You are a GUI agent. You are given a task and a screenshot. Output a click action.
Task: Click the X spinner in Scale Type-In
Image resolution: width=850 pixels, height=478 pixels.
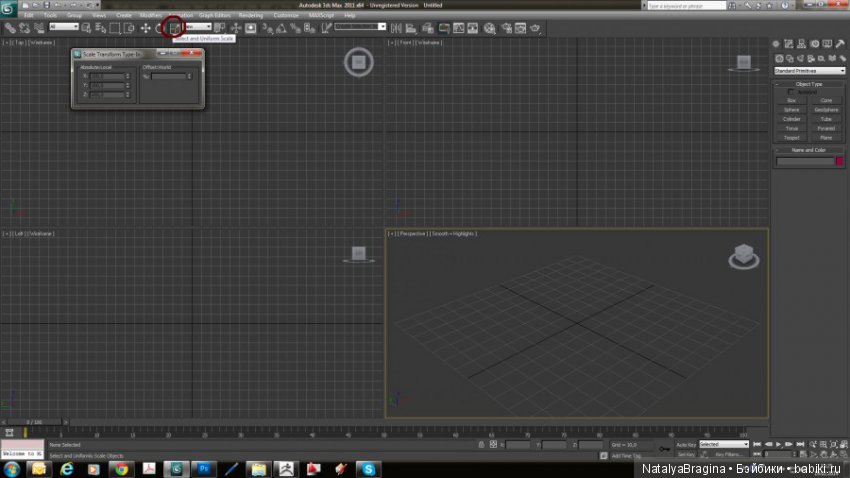pyautogui.click(x=128, y=76)
